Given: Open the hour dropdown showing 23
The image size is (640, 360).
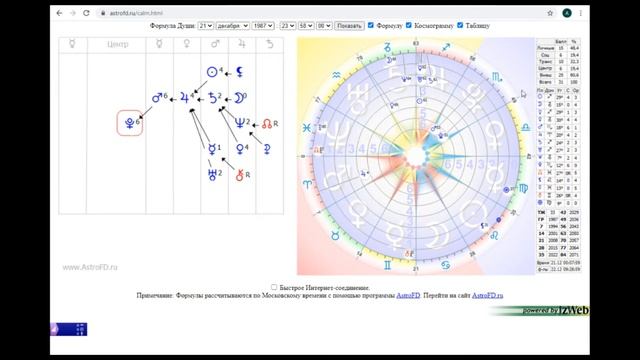Looking at the screenshot, I should coord(287,26).
